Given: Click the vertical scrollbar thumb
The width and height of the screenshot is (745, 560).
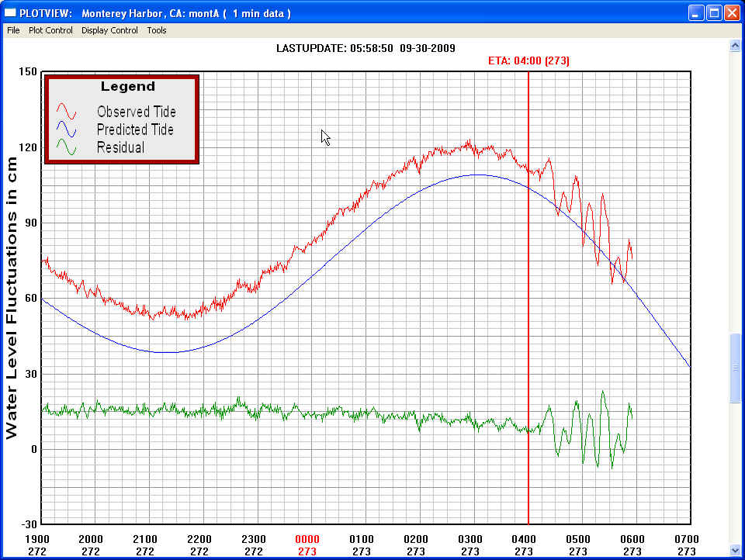Looking at the screenshot, I should pyautogui.click(x=735, y=368).
